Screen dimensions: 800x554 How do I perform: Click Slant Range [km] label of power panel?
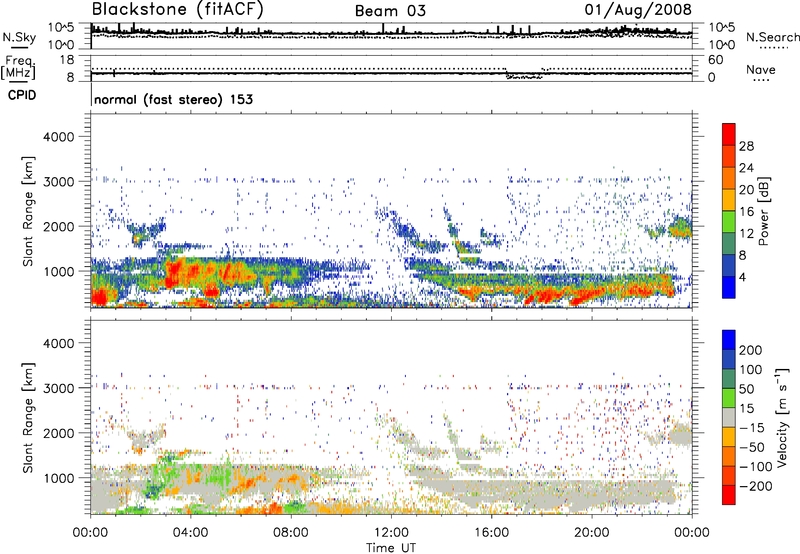28,211
